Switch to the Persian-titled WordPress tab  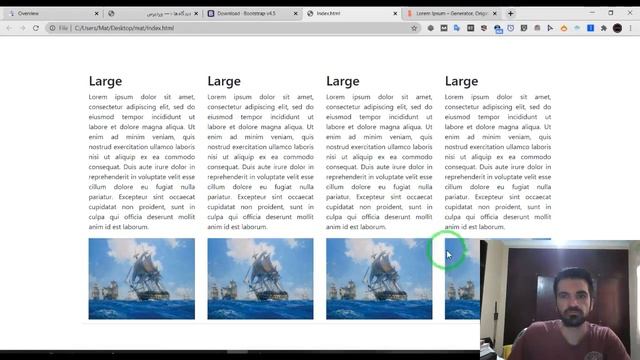152,13
